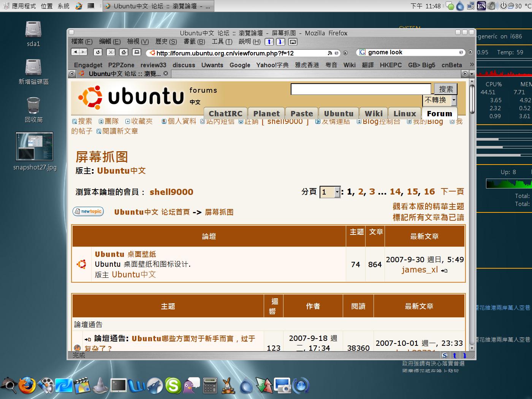Open the tab list dropdown arrow
The width and height of the screenshot is (532, 399).
(x=472, y=74)
